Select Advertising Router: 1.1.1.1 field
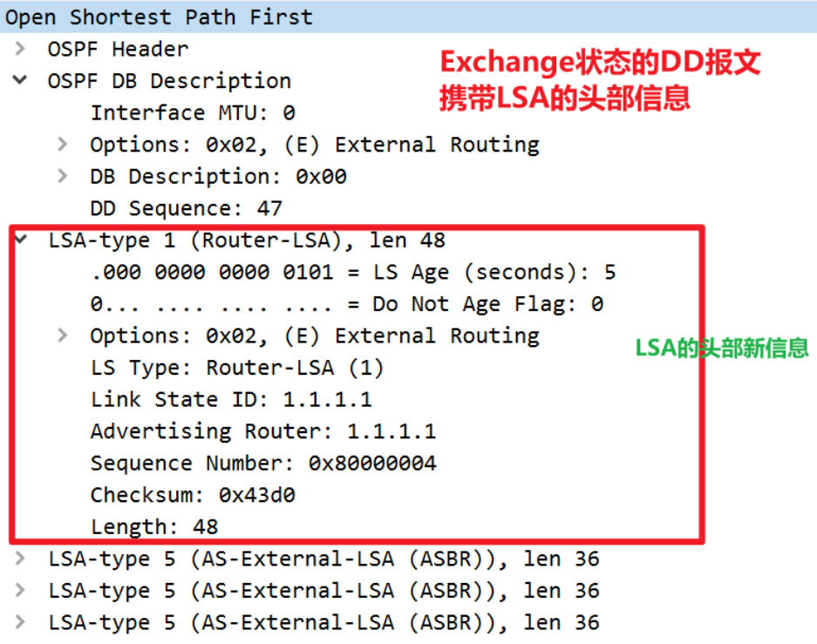 (x=262, y=431)
